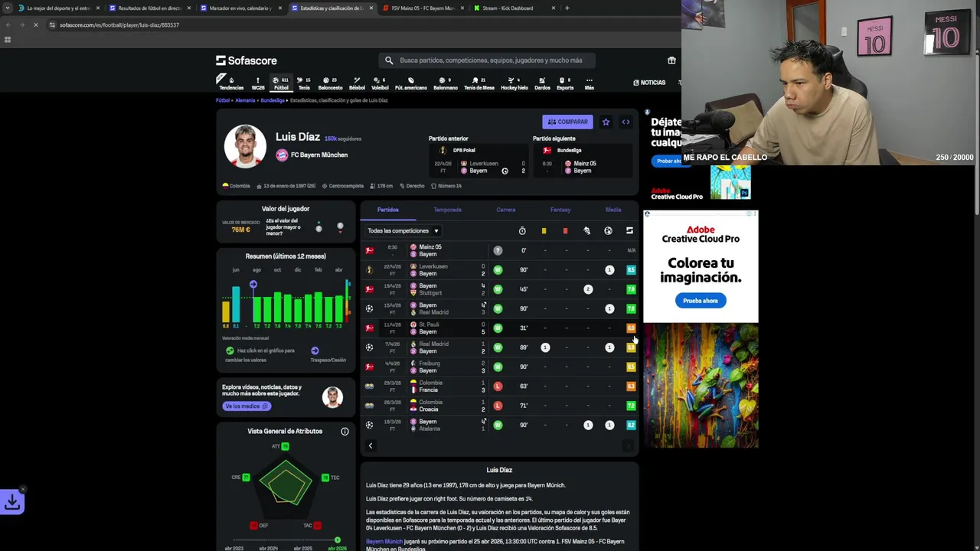
Task: Click the assists boot column icon
Action: [586, 230]
